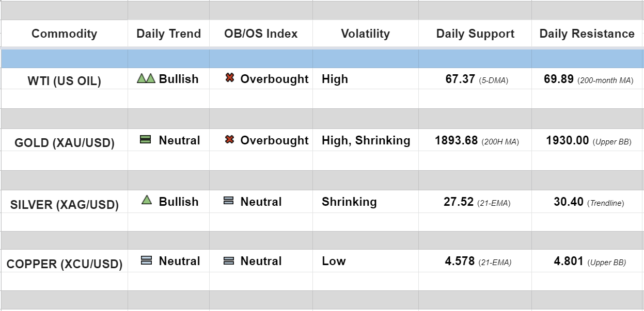
Task: Click the green triangle Silver trend icon
Action: [147, 201]
